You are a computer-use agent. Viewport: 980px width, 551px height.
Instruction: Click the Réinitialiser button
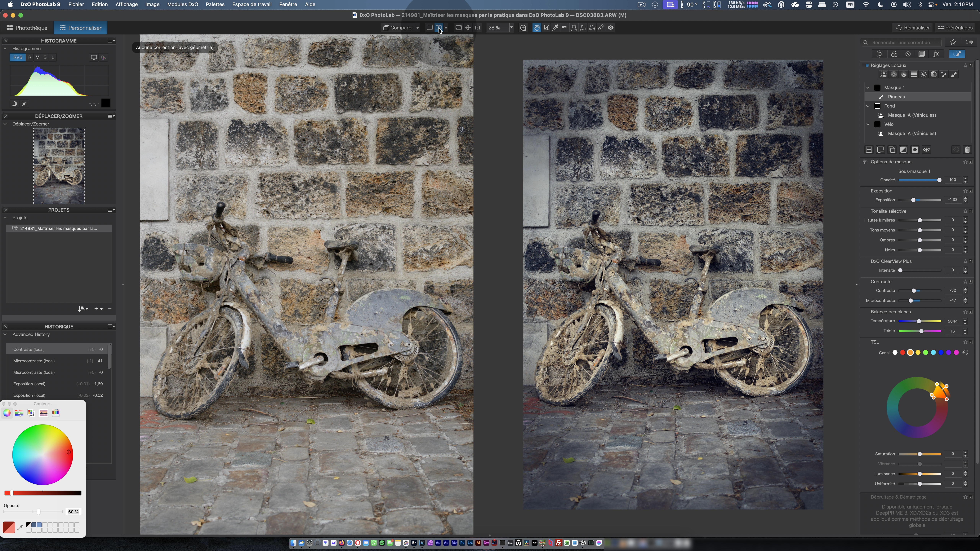pyautogui.click(x=912, y=27)
